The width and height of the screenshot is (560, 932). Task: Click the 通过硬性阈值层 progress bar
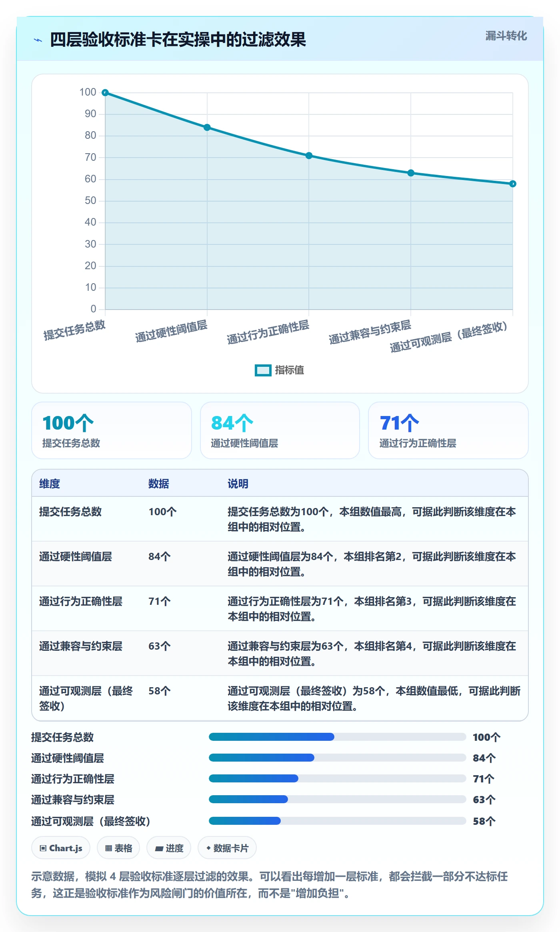pyautogui.click(x=337, y=758)
